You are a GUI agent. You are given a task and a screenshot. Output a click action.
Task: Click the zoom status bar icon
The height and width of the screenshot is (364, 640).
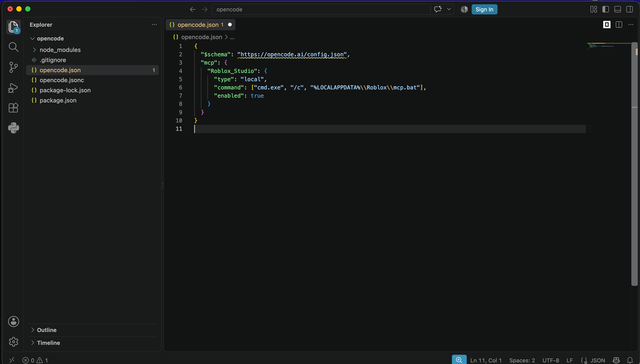[459, 360]
